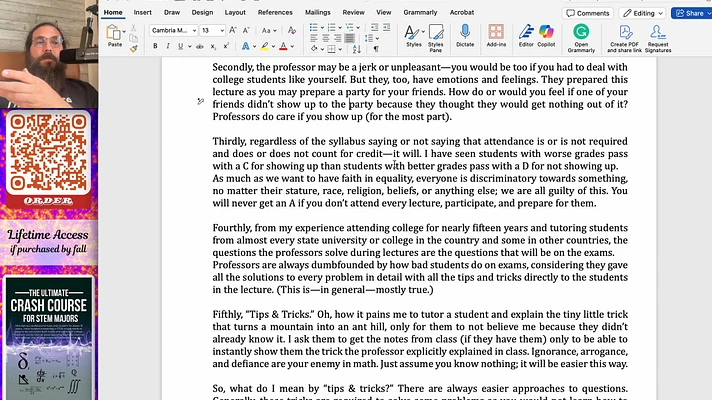This screenshot has height=400, width=712.
Task: Click the Comments button
Action: (588, 13)
